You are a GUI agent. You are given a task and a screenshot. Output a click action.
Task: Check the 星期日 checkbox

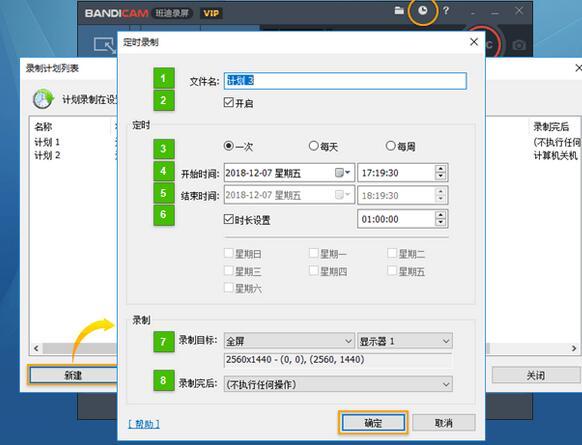pyautogui.click(x=229, y=253)
